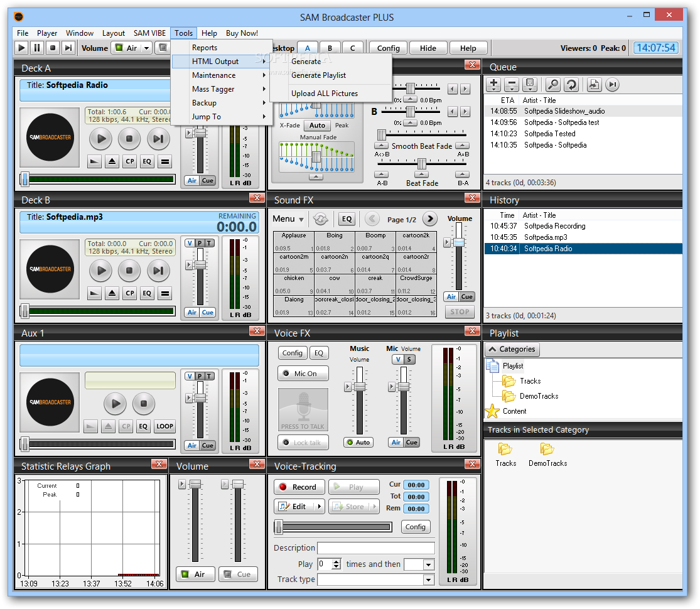Toggle Mic On in Voice FX
The image size is (700, 609).
click(303, 374)
